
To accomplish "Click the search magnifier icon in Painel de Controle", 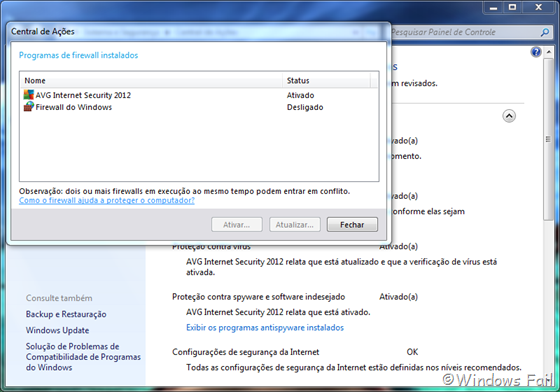I will click(545, 32).
